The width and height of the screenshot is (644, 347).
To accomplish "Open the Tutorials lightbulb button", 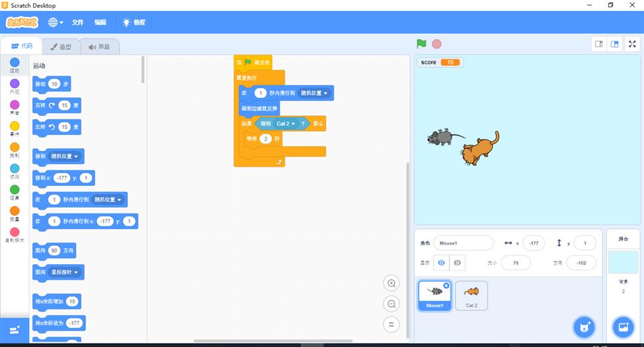I will (x=134, y=22).
